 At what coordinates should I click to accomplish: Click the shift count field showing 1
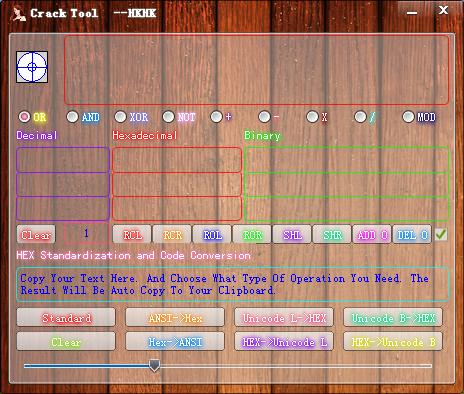tap(86, 233)
